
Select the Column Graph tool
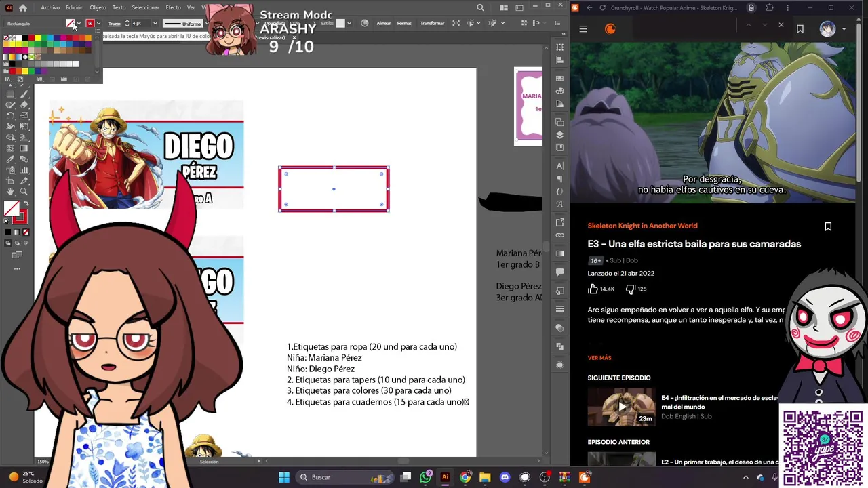tap(24, 170)
